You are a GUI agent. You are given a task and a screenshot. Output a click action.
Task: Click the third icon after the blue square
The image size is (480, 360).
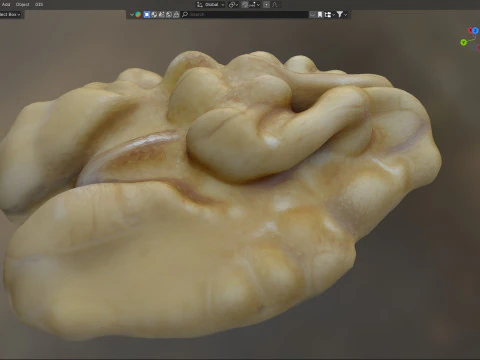click(x=169, y=14)
